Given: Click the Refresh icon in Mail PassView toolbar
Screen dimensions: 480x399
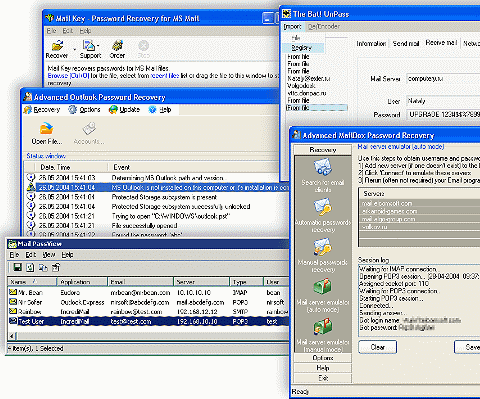Looking at the screenshot, I should pyautogui.click(x=30, y=267).
